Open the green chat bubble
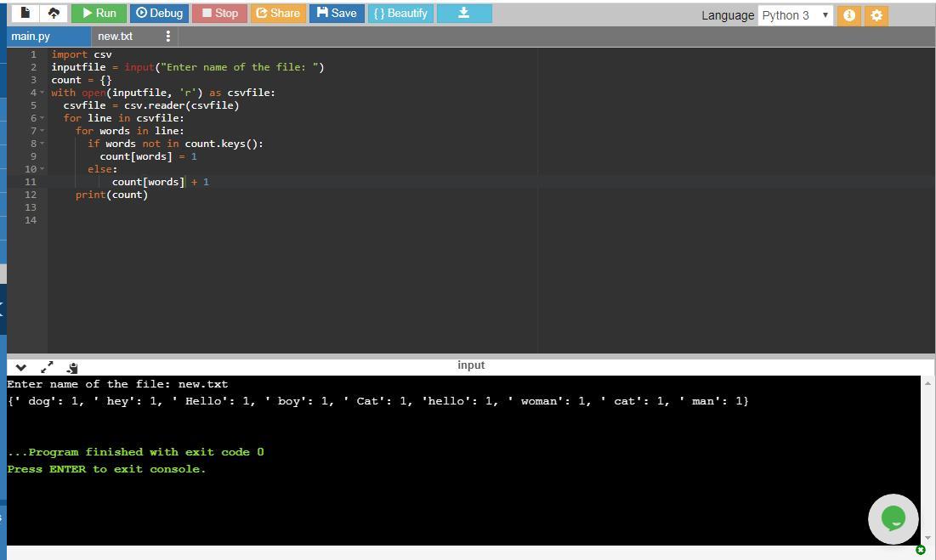Image resolution: width=936 pixels, height=560 pixels. coord(893,519)
